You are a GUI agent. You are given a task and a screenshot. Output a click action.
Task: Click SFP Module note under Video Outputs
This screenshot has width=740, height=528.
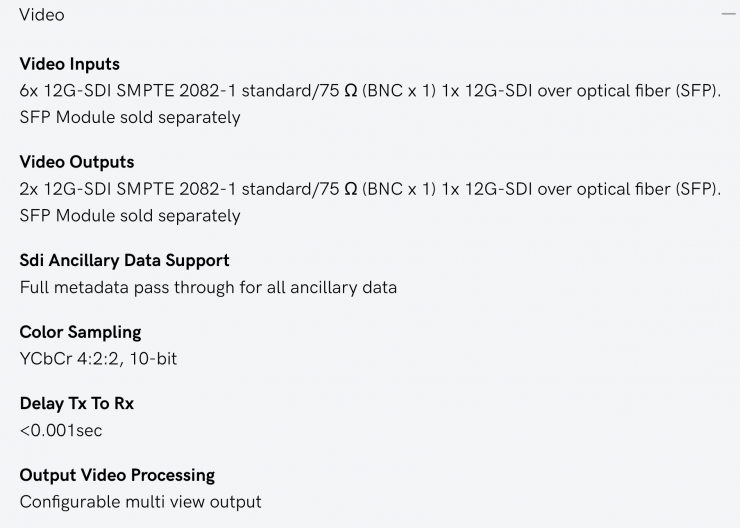click(130, 215)
